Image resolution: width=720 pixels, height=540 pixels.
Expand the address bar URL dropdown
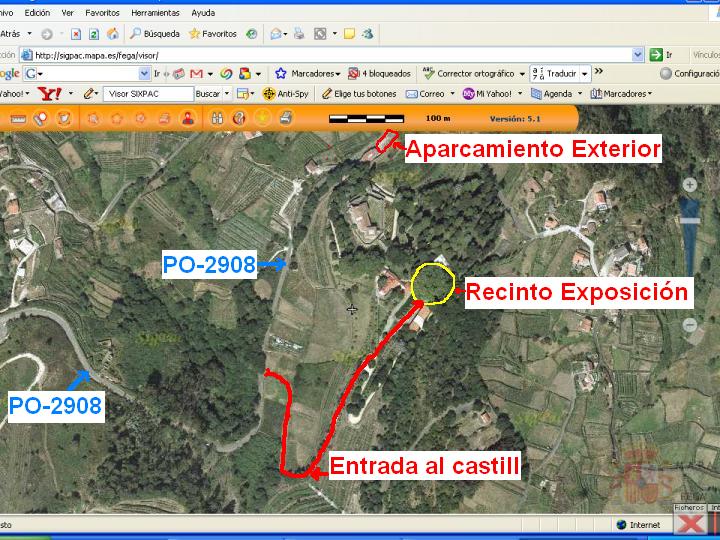[x=638, y=55]
